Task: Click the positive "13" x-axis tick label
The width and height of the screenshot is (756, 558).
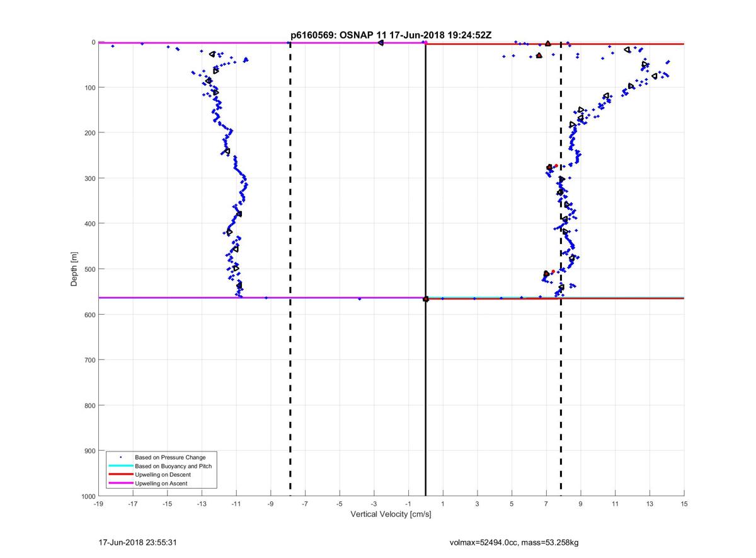Action: pos(650,504)
